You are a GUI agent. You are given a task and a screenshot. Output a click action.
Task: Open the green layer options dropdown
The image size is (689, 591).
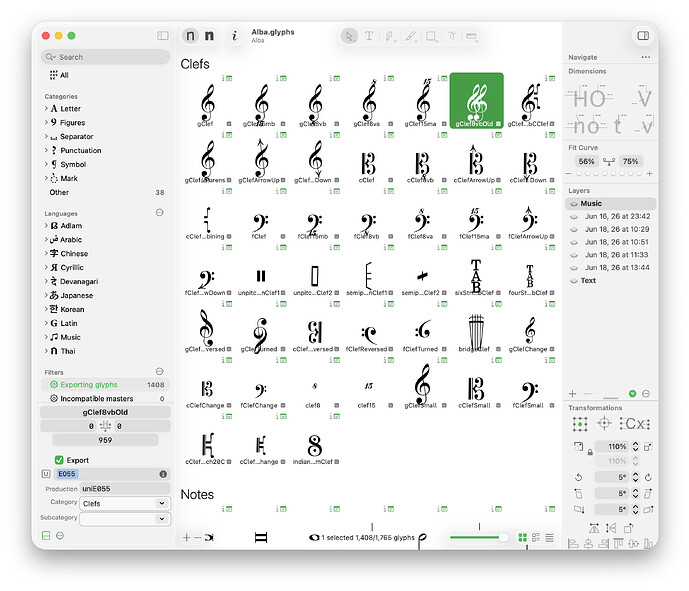click(x=632, y=394)
